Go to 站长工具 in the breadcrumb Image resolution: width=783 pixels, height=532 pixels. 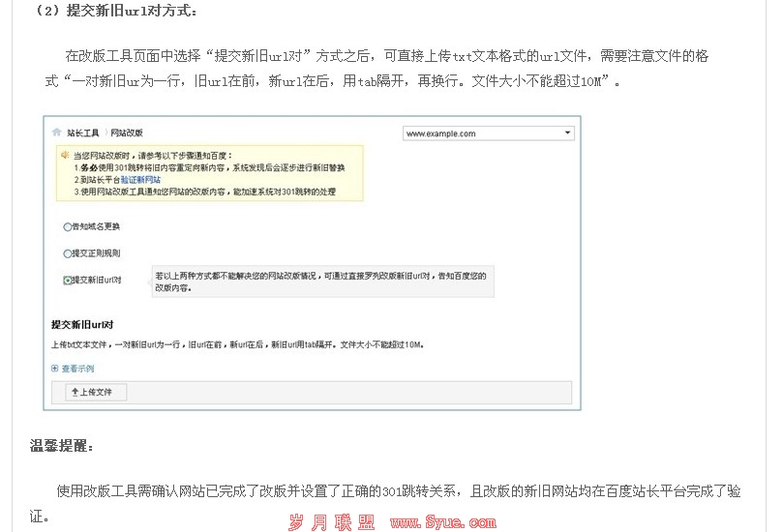[83, 133]
